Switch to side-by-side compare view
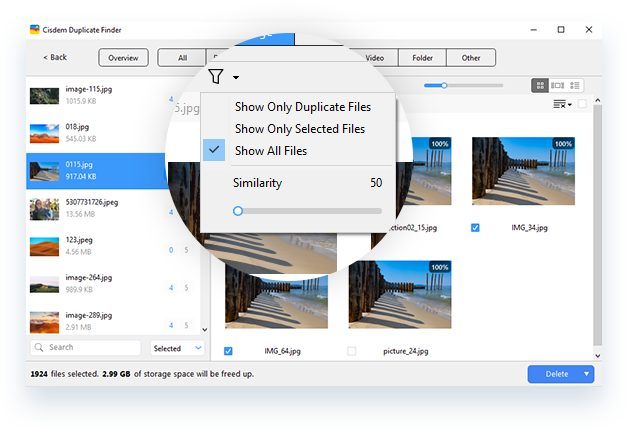 [x=558, y=86]
